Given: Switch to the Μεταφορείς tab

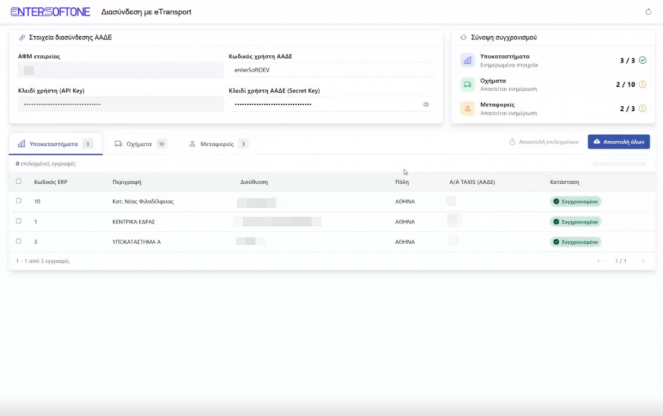Looking at the screenshot, I should (218, 144).
